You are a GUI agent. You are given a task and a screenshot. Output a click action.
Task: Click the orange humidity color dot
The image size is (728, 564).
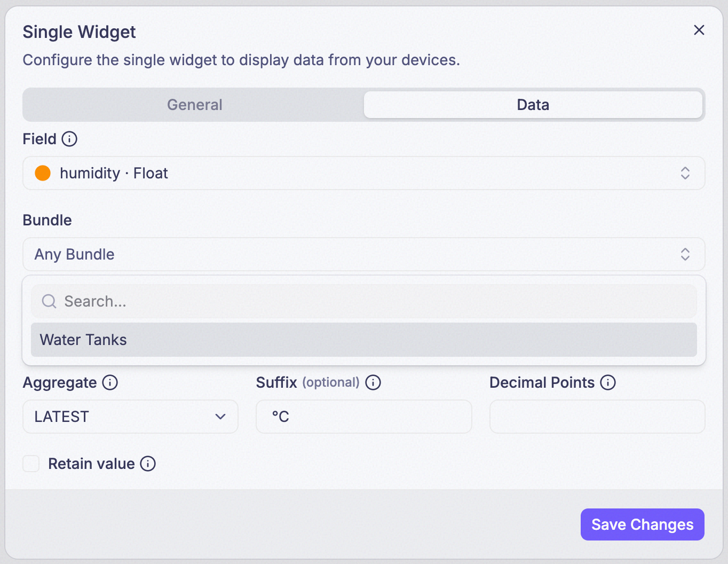coord(43,173)
